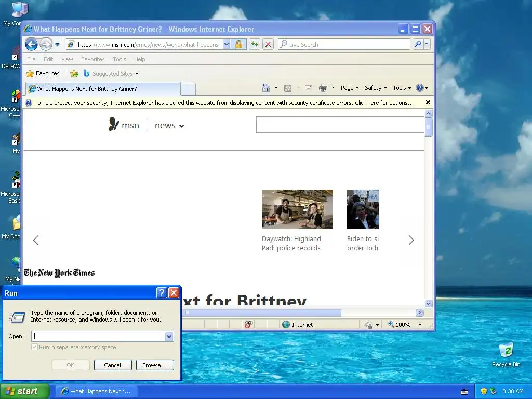
Task: Click the security information bar message
Action: [x=224, y=103]
